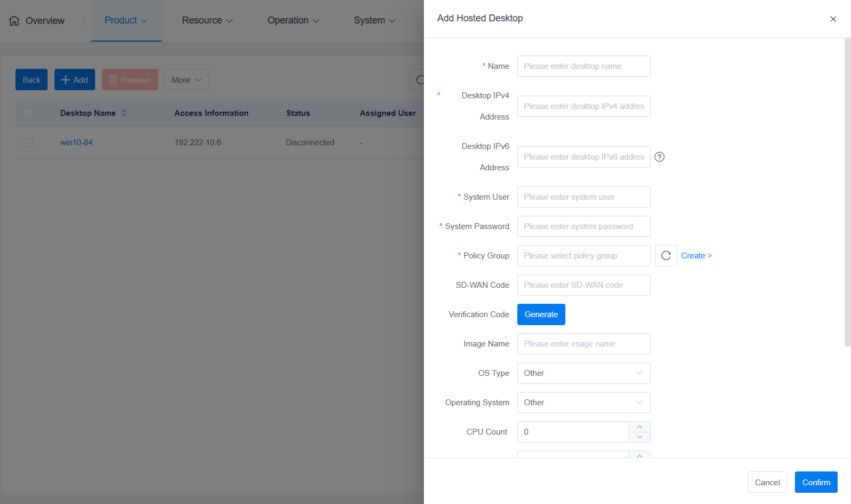Viewport: 851px width, 504px height.
Task: Open the Resource menu
Action: [207, 21]
